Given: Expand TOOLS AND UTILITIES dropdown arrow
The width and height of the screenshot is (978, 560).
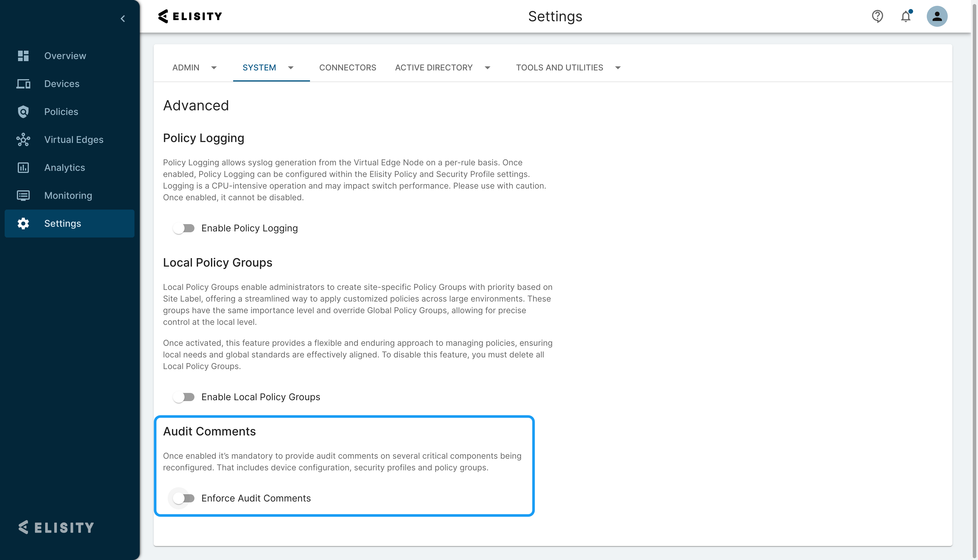Looking at the screenshot, I should click(618, 68).
